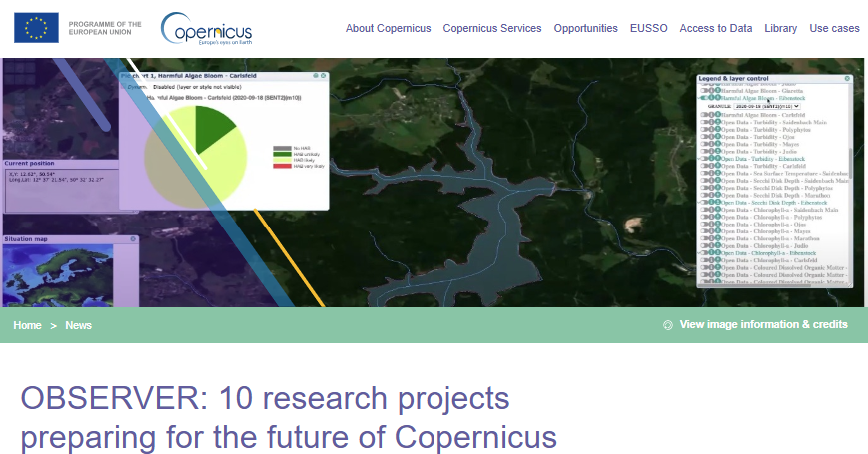Toggle Turbidity - Eibenstock layer switch
Image resolution: width=868 pixels, height=454 pixels.
704,159
